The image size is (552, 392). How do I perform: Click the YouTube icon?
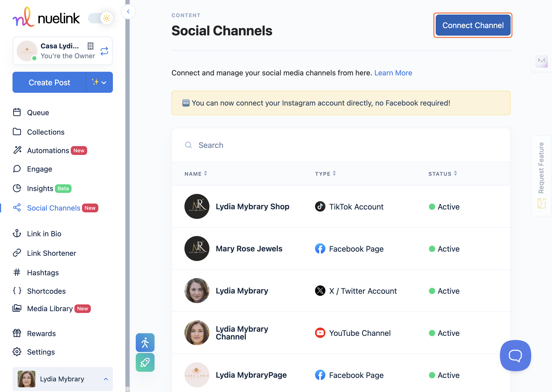(x=320, y=333)
